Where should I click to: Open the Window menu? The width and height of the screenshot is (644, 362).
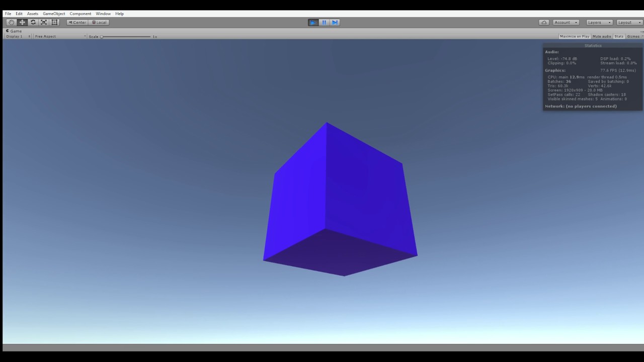pos(103,14)
